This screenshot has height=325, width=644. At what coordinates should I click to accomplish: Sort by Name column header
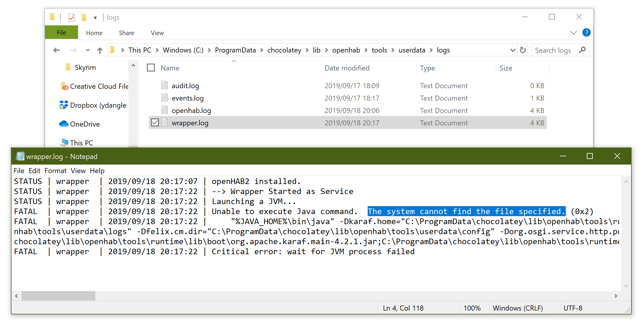tap(170, 68)
